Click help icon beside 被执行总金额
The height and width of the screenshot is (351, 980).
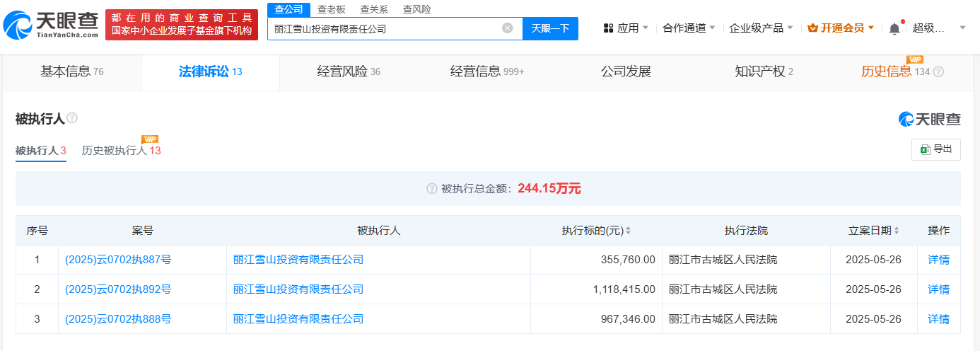click(x=432, y=189)
